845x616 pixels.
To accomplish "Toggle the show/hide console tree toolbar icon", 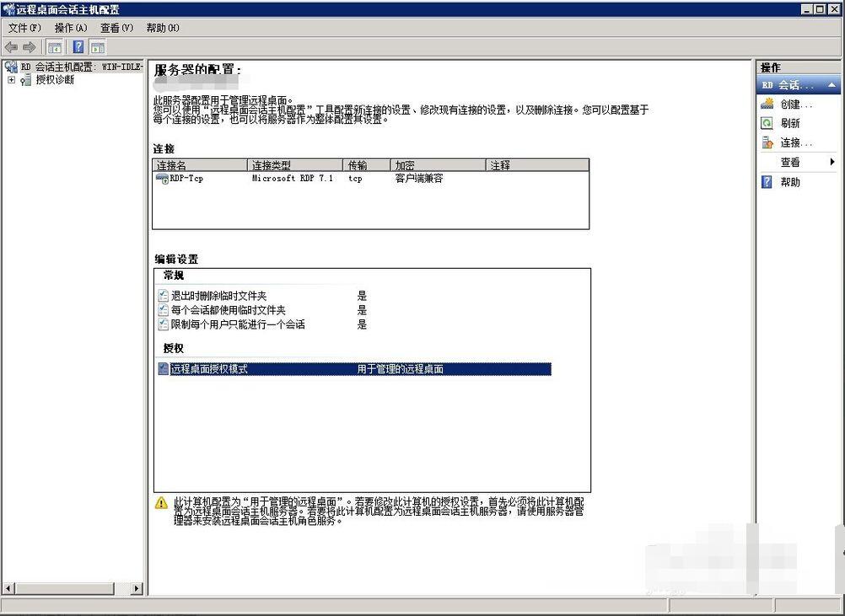I will 54,47.
